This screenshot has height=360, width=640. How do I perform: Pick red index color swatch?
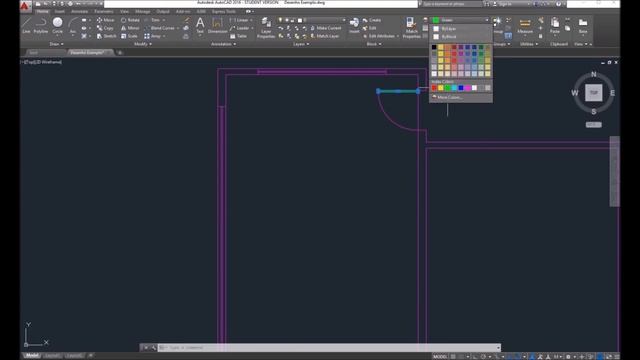coord(434,88)
